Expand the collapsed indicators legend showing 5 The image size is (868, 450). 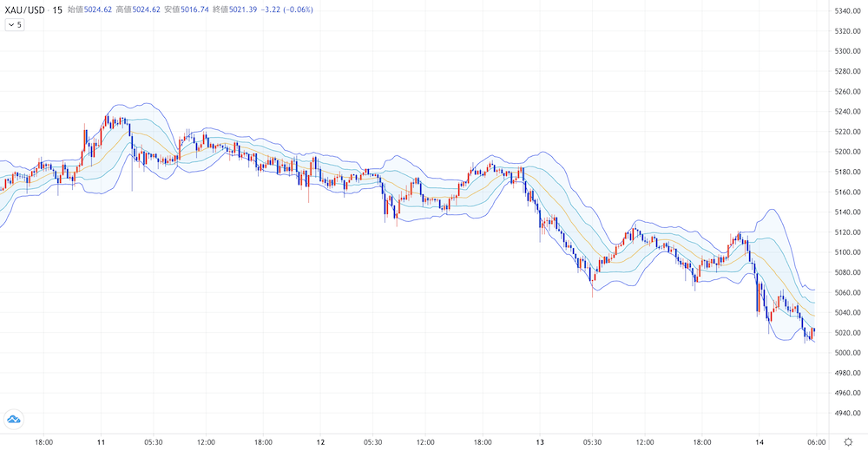tap(15, 25)
